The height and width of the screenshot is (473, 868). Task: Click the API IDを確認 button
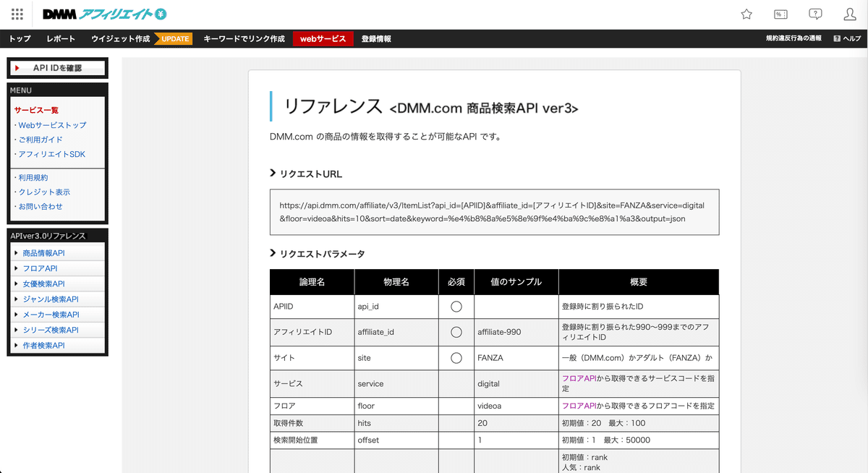(x=57, y=68)
